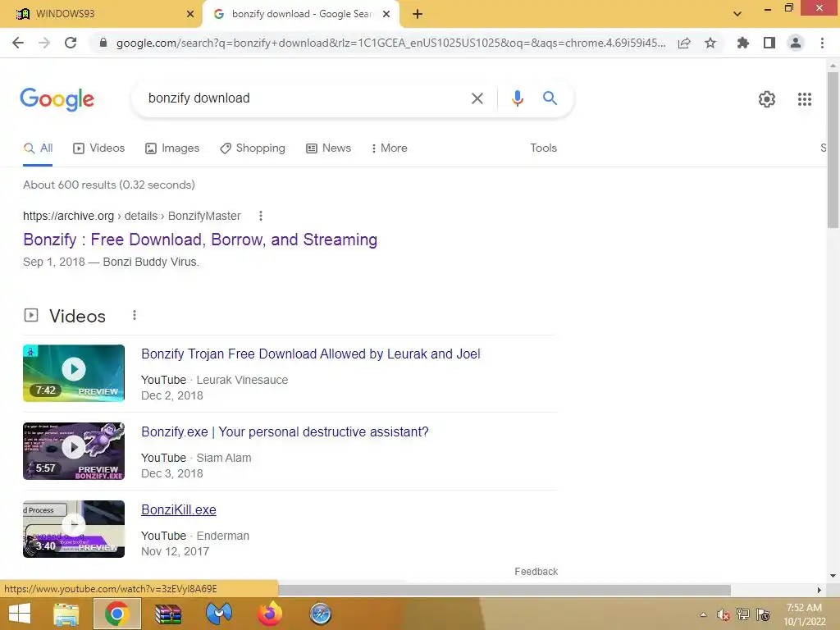Viewport: 840px width, 630px height.
Task: Open Malwarebytes from the taskbar
Action: coord(219,614)
